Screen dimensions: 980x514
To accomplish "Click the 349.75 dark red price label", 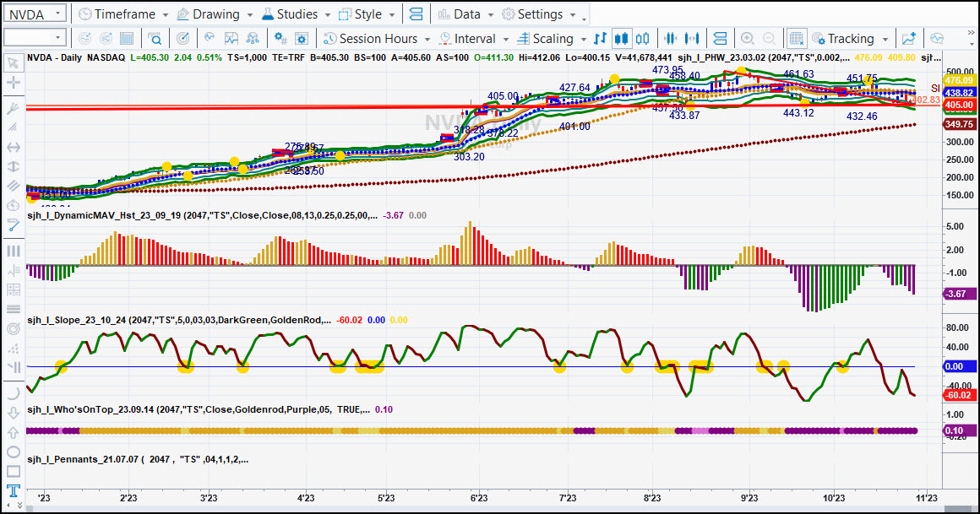I will 958,124.
